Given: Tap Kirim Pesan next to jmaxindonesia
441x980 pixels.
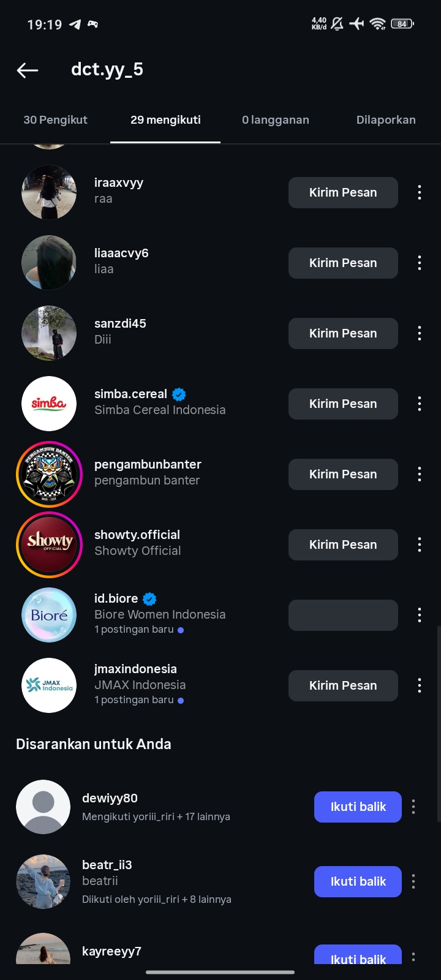Looking at the screenshot, I should coord(343,685).
